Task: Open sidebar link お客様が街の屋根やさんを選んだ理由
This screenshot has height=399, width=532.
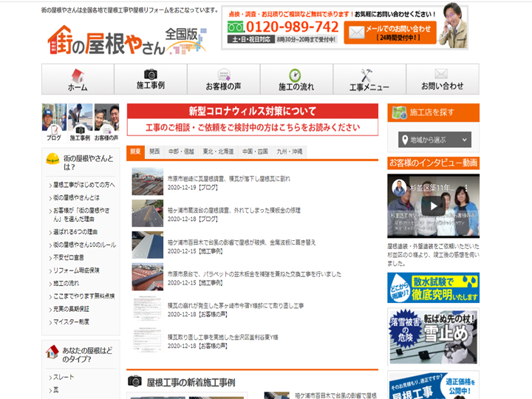Action: [81, 215]
